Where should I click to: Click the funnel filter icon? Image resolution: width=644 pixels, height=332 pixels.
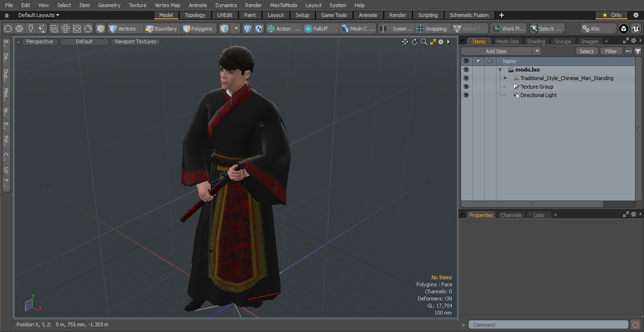click(x=638, y=51)
